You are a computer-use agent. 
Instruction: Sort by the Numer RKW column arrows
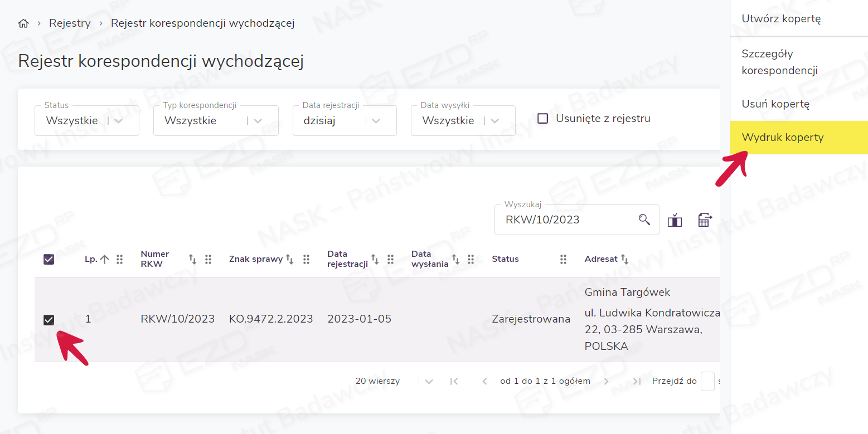[192, 259]
